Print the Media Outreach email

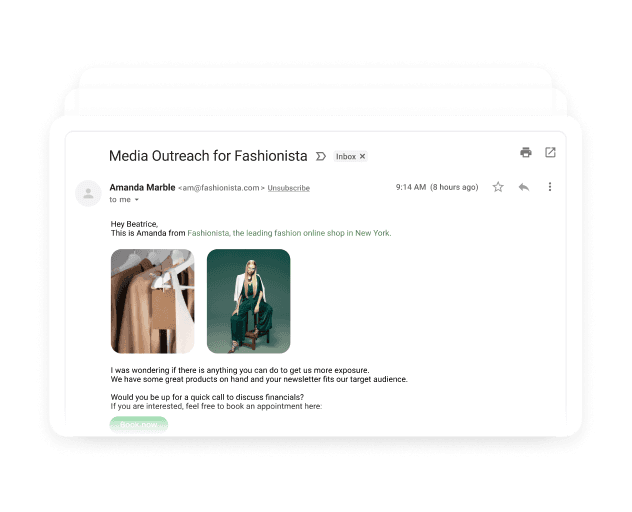pos(526,152)
